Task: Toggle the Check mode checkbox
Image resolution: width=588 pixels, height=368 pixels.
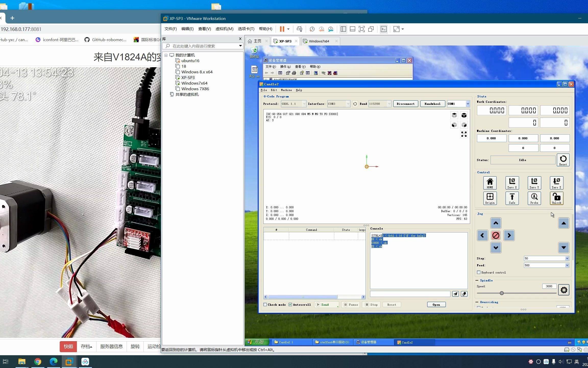Action: pyautogui.click(x=266, y=304)
